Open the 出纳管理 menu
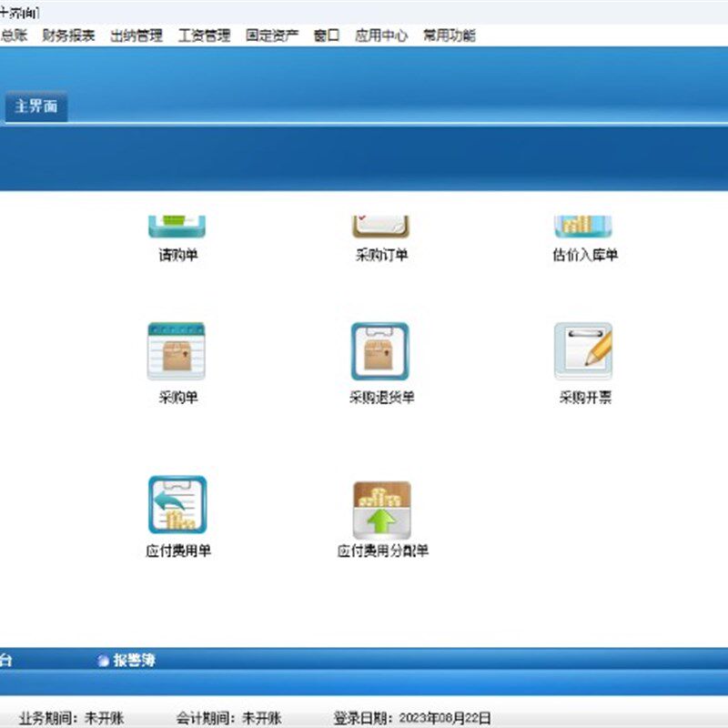728x728 pixels. tap(136, 35)
